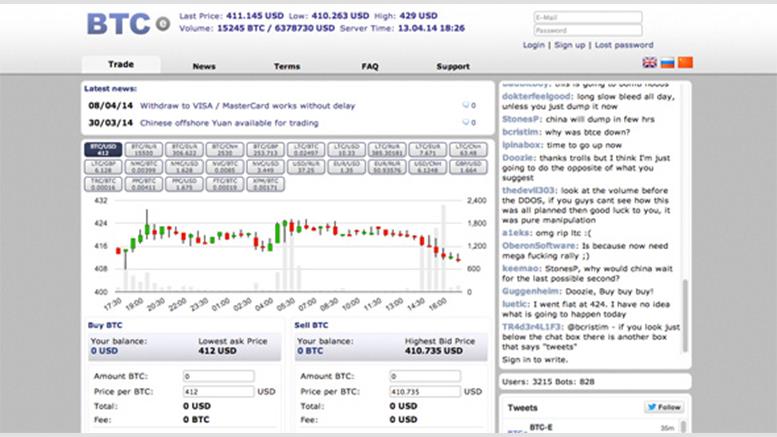Select the BTC/USD pair button

click(104, 151)
